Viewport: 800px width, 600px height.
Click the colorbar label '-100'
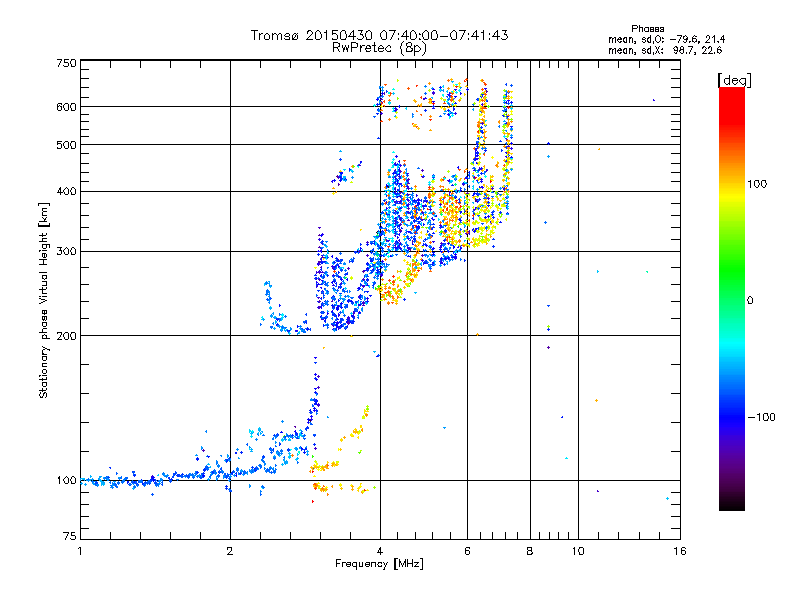(761, 417)
